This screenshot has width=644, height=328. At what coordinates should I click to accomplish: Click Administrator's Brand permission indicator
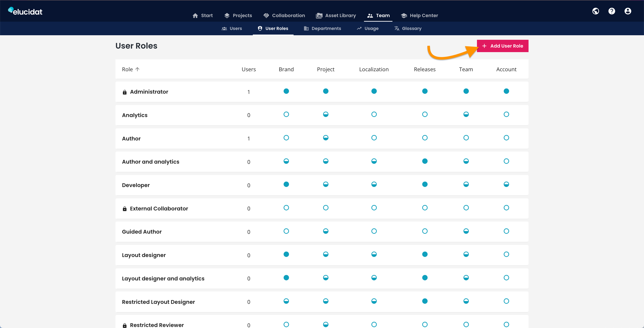286,91
